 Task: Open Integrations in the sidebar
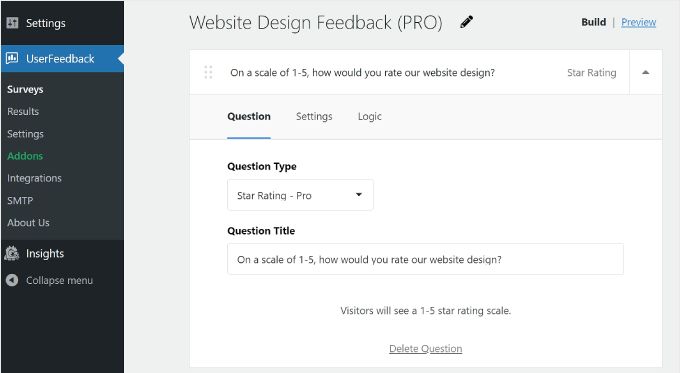34,178
